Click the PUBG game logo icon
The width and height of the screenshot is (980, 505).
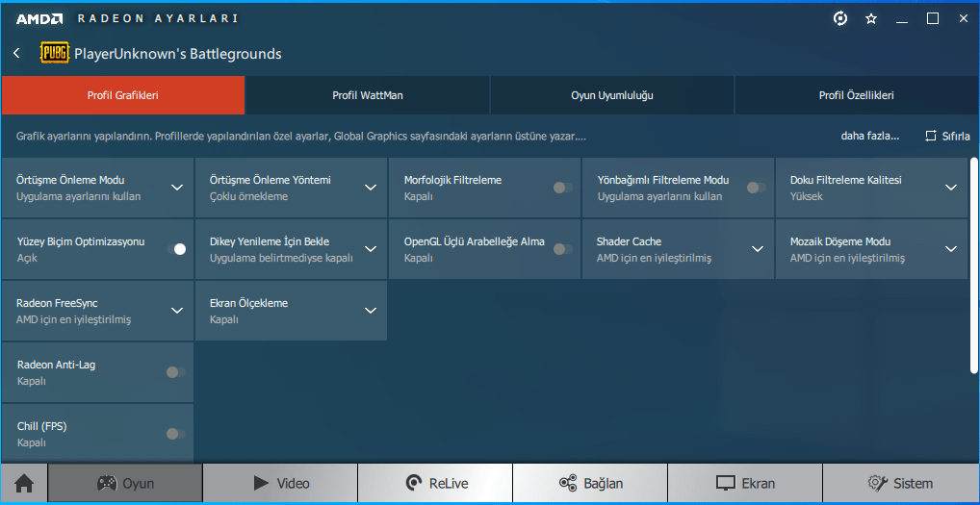click(54, 53)
